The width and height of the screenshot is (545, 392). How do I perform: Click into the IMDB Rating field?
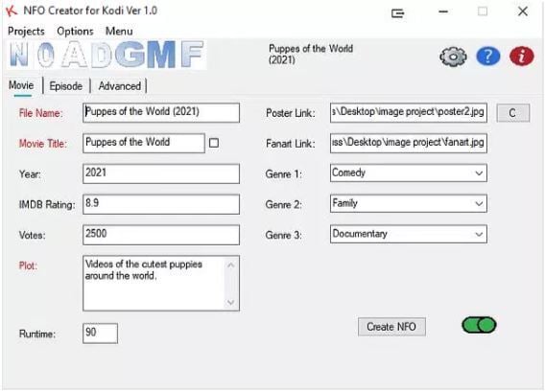161,204
